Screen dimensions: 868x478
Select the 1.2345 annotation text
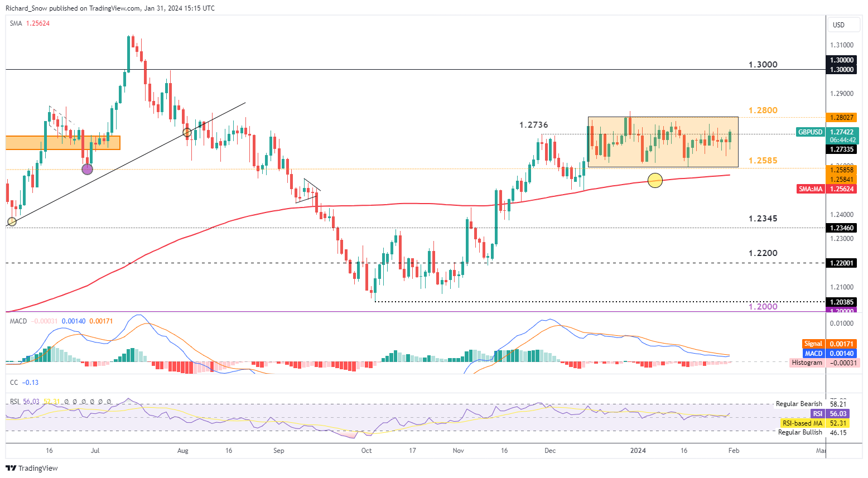tap(763, 219)
